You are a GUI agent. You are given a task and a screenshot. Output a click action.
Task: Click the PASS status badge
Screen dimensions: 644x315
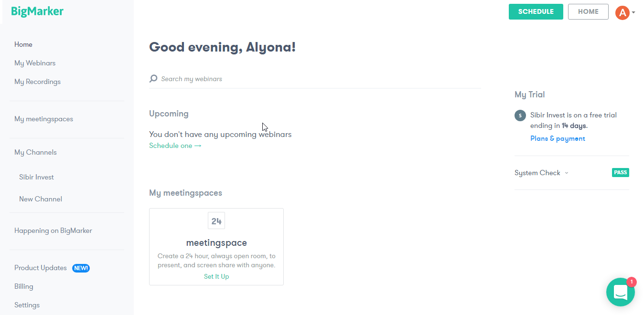[x=620, y=173]
